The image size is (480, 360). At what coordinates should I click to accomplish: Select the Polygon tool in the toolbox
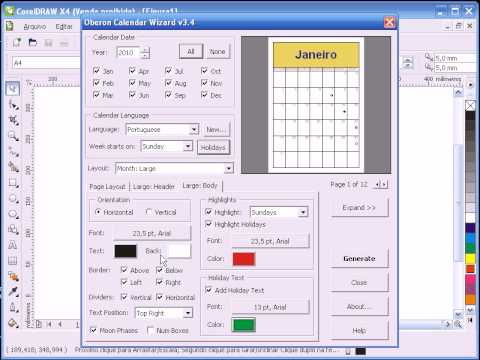(13, 214)
